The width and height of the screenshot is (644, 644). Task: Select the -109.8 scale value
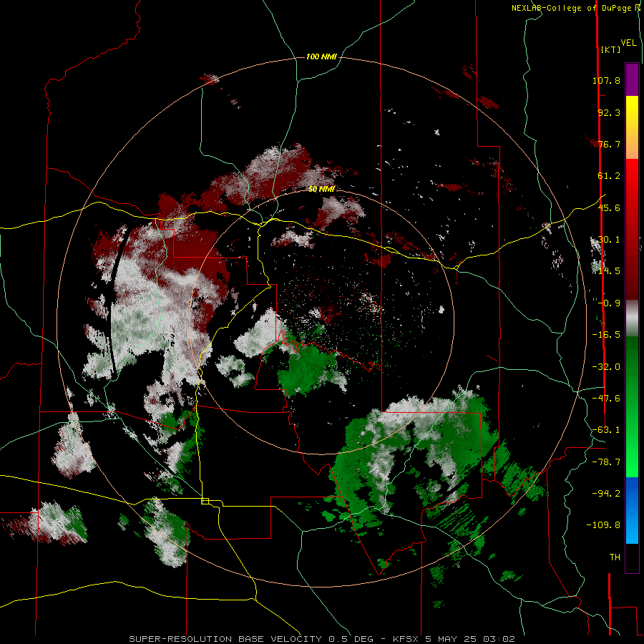(x=603, y=525)
